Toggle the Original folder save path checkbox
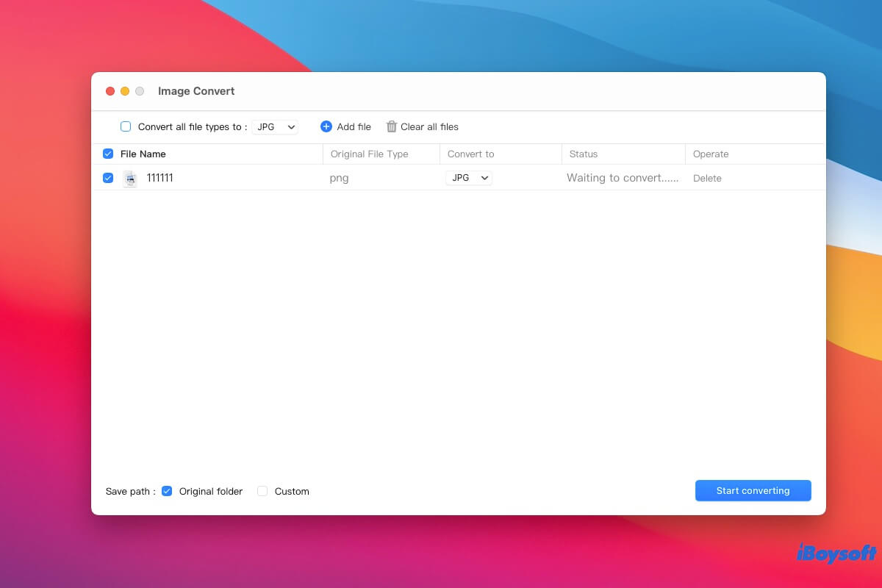Viewport: 882px width, 588px height. (167, 491)
